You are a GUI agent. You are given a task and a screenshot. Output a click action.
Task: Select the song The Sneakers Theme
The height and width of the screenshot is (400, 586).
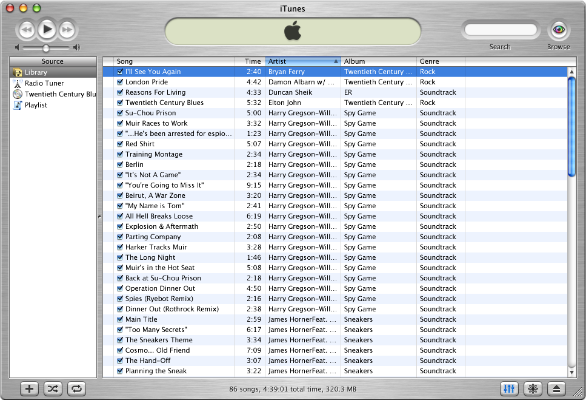coord(159,340)
